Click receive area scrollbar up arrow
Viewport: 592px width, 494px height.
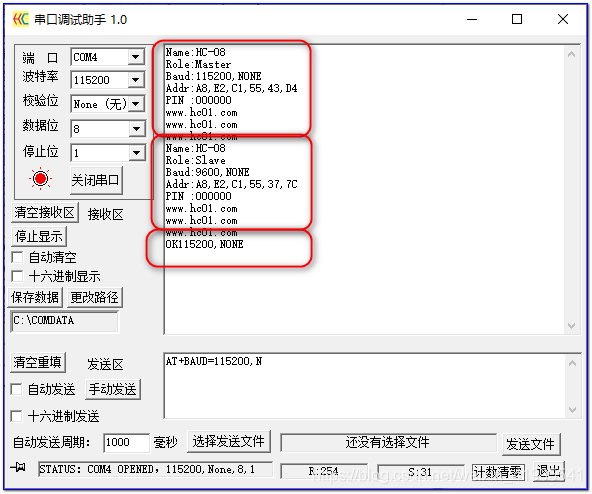[x=572, y=54]
